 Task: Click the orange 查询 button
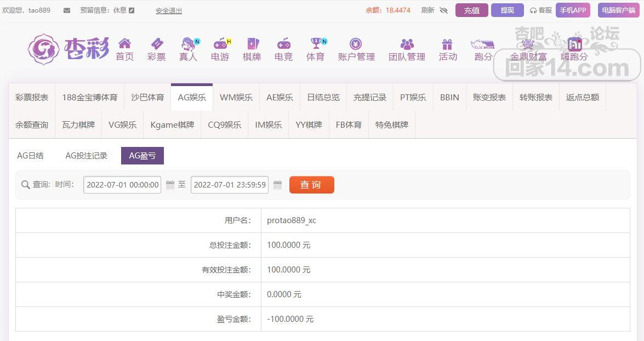(x=311, y=185)
